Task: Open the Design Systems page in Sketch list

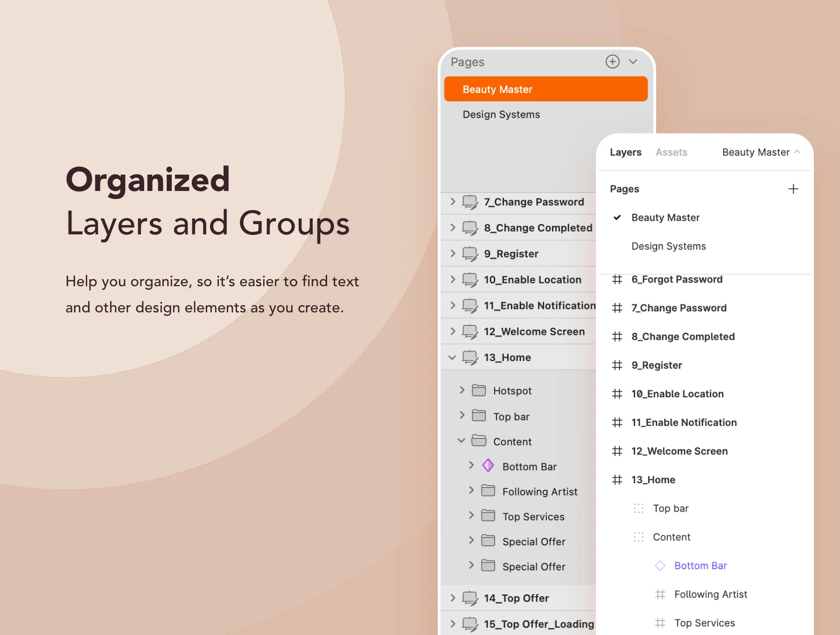Action: tap(501, 114)
